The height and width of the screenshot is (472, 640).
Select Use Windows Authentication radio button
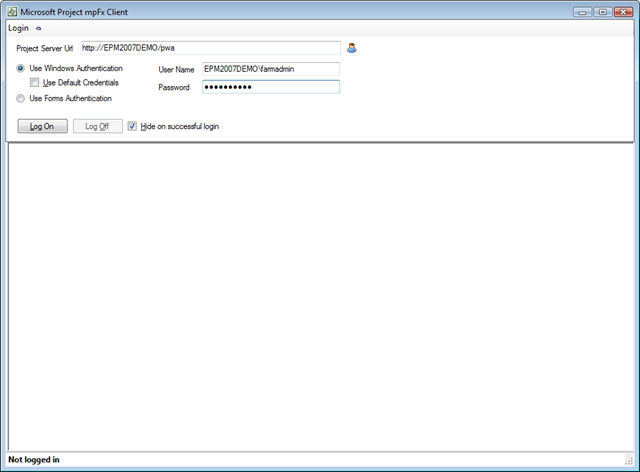20,68
